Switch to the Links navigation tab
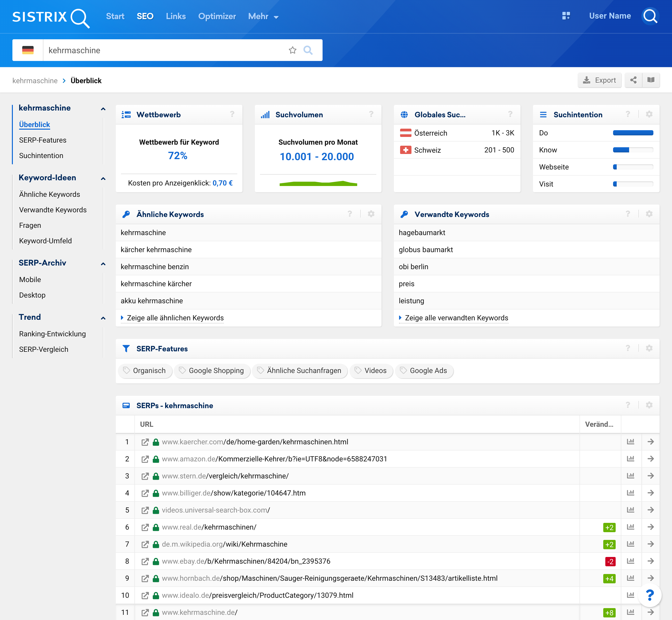This screenshot has width=672, height=620. coord(175,17)
